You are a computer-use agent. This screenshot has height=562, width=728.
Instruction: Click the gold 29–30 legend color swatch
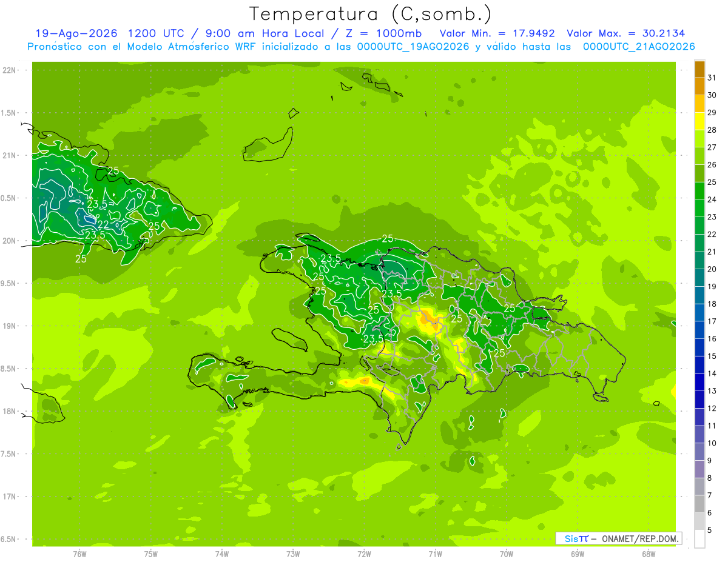[x=699, y=104]
